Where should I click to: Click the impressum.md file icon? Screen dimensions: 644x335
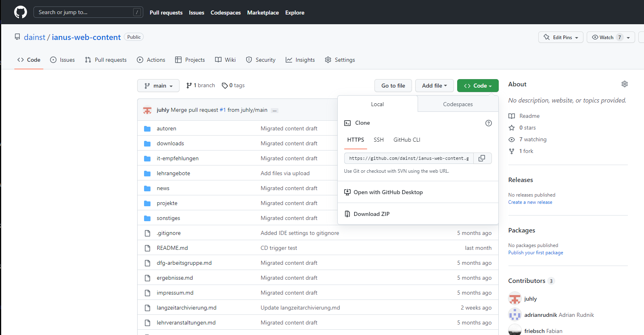(x=147, y=293)
